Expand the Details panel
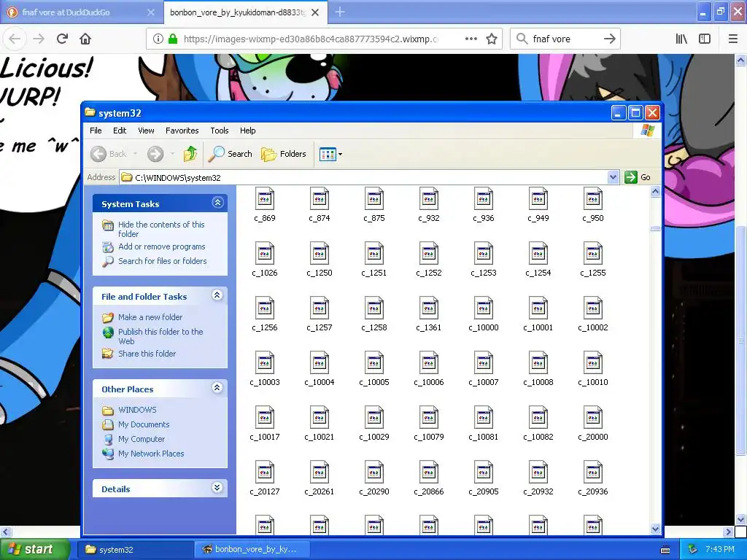The width and height of the screenshot is (747, 560). [x=217, y=487]
